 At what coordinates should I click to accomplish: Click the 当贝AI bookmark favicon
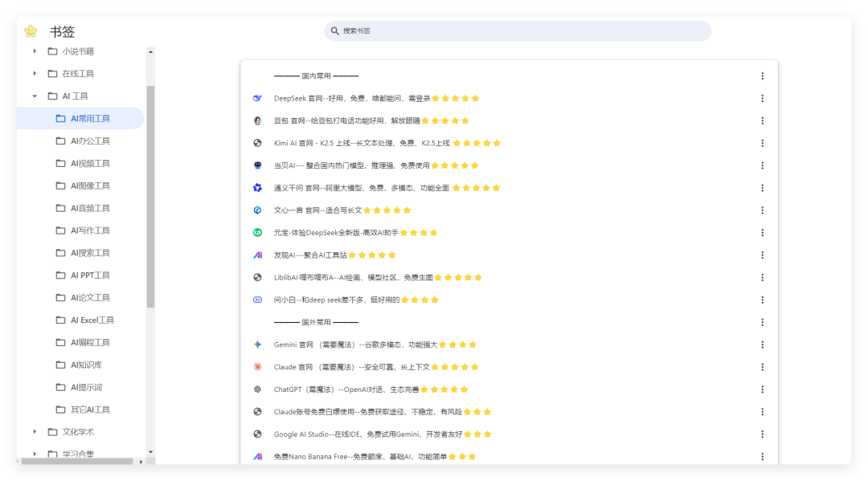pyautogui.click(x=257, y=165)
